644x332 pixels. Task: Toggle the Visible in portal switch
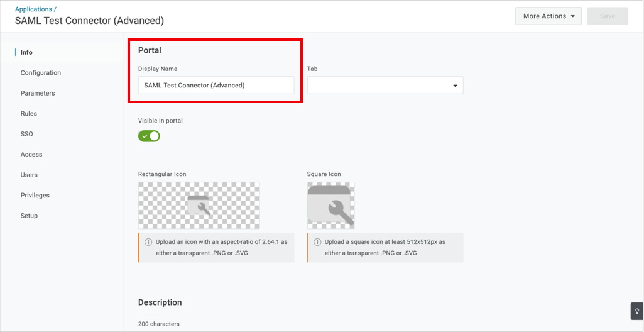pyautogui.click(x=149, y=136)
